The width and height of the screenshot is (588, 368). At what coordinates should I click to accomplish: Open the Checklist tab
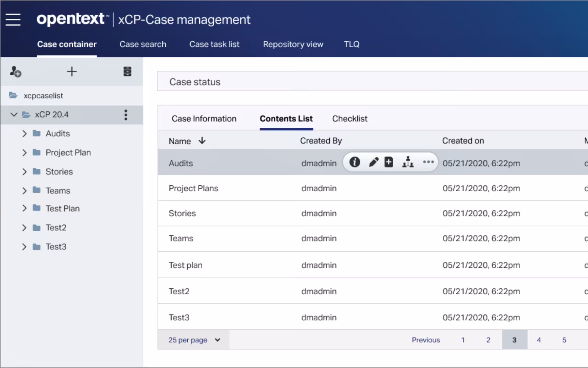coord(350,118)
